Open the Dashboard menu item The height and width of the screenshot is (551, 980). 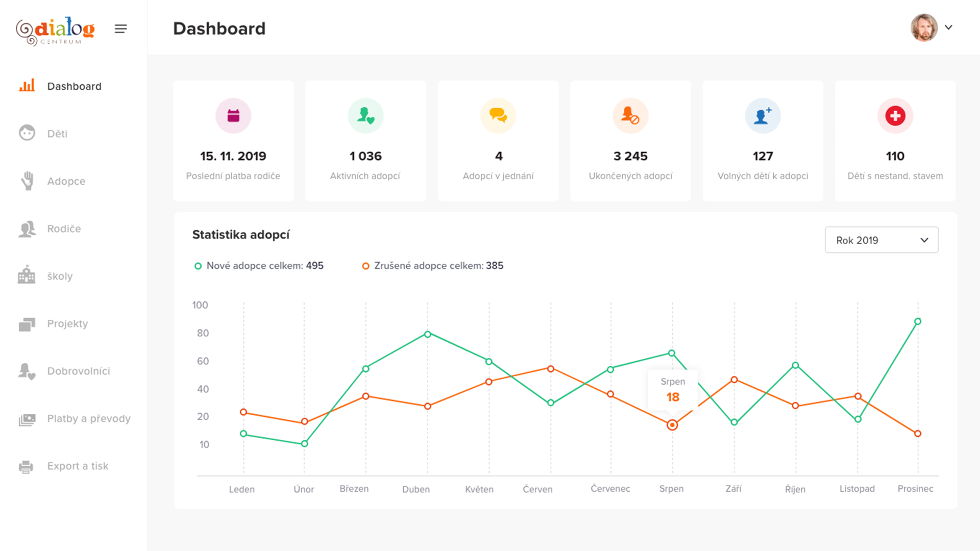pyautogui.click(x=73, y=86)
